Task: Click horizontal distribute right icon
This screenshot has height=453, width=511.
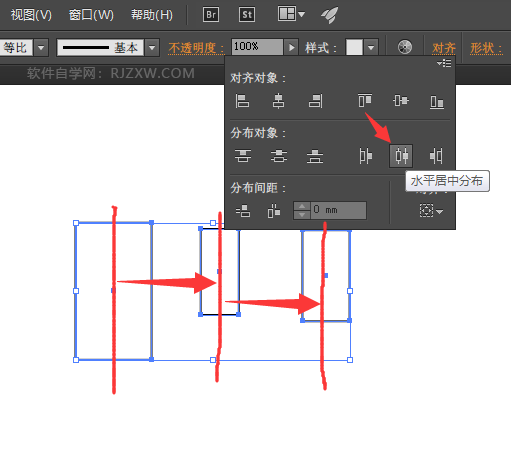Action: pyautogui.click(x=436, y=156)
